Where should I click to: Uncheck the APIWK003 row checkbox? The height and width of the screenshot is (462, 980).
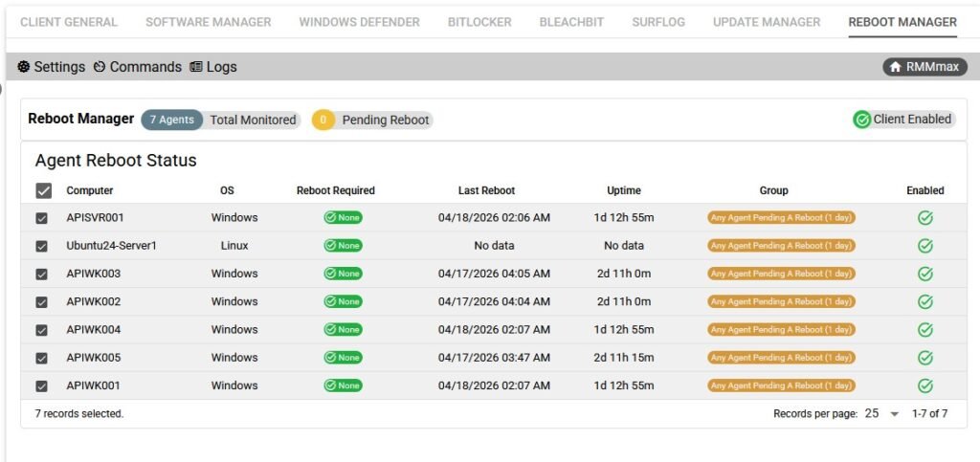[41, 275]
